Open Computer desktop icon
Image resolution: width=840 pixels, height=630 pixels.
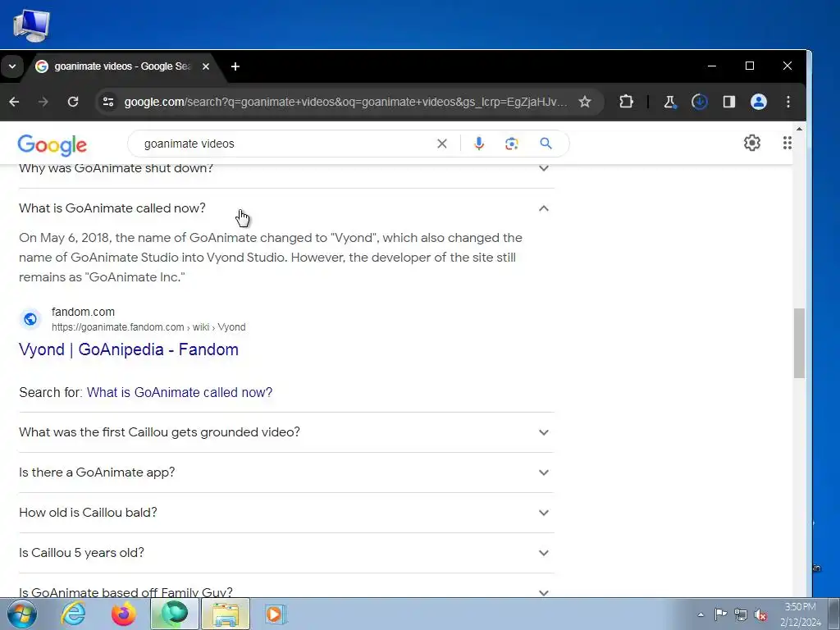tap(31, 25)
